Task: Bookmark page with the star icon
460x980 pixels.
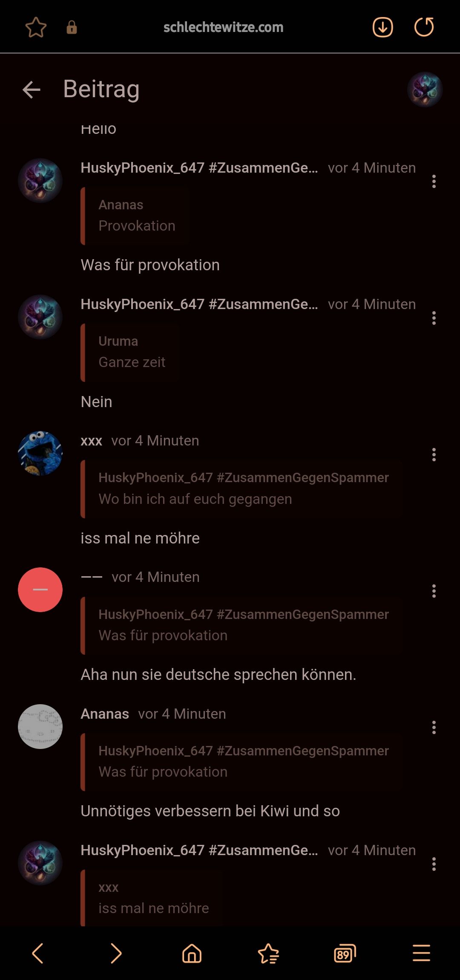Action: (x=36, y=27)
